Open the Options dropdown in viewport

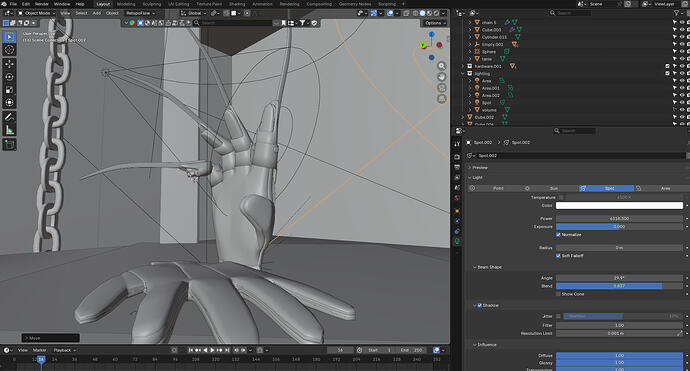coord(435,23)
